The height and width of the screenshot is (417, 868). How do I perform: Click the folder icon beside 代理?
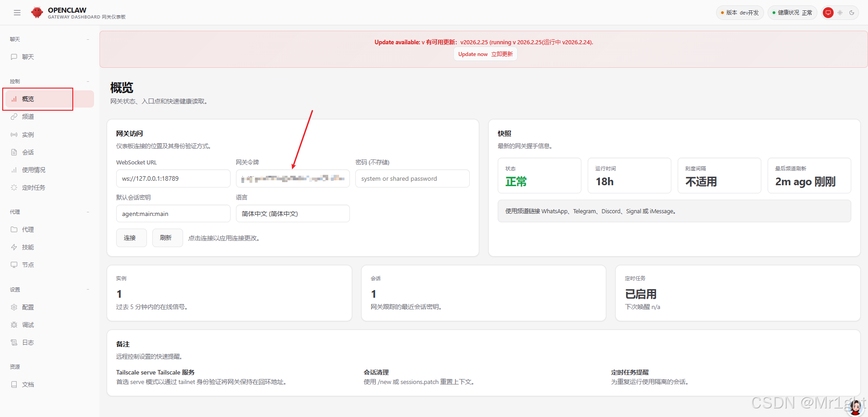coord(14,230)
